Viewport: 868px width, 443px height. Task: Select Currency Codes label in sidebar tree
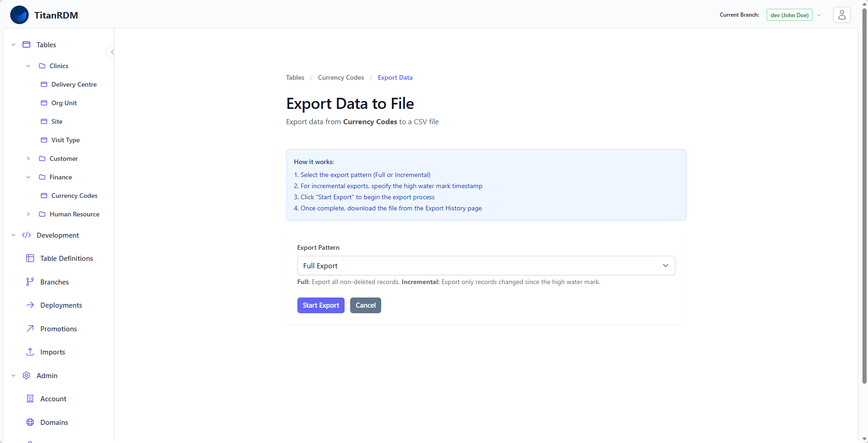(x=75, y=196)
